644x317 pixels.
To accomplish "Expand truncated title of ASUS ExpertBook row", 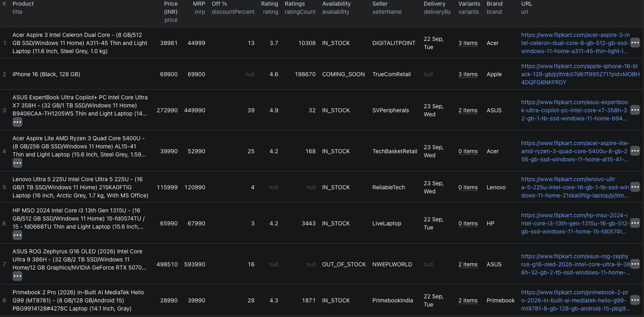I will (17, 122).
